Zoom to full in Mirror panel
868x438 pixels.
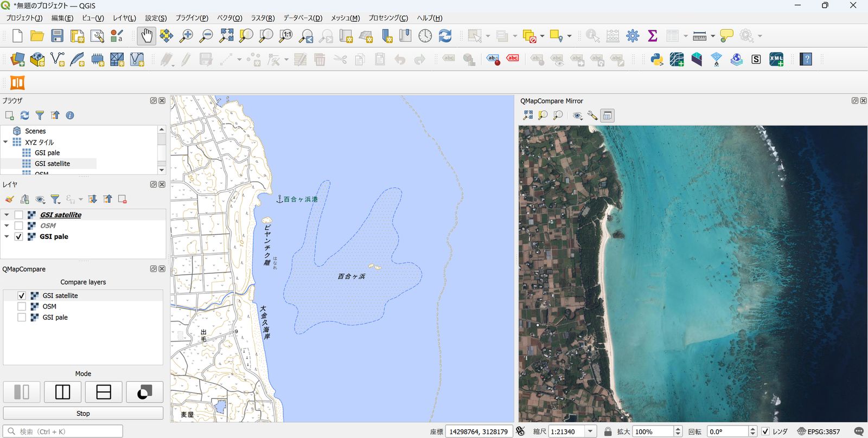(528, 115)
